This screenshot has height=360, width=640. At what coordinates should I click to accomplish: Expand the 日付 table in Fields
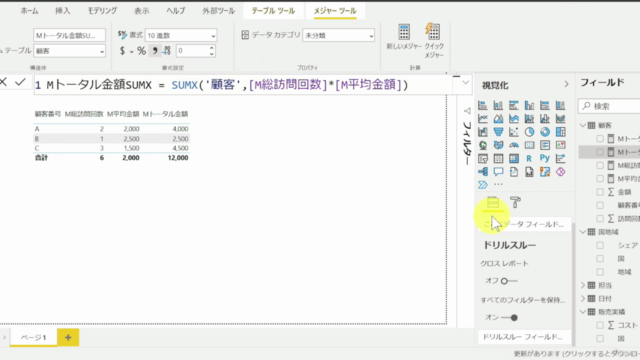[x=583, y=298]
